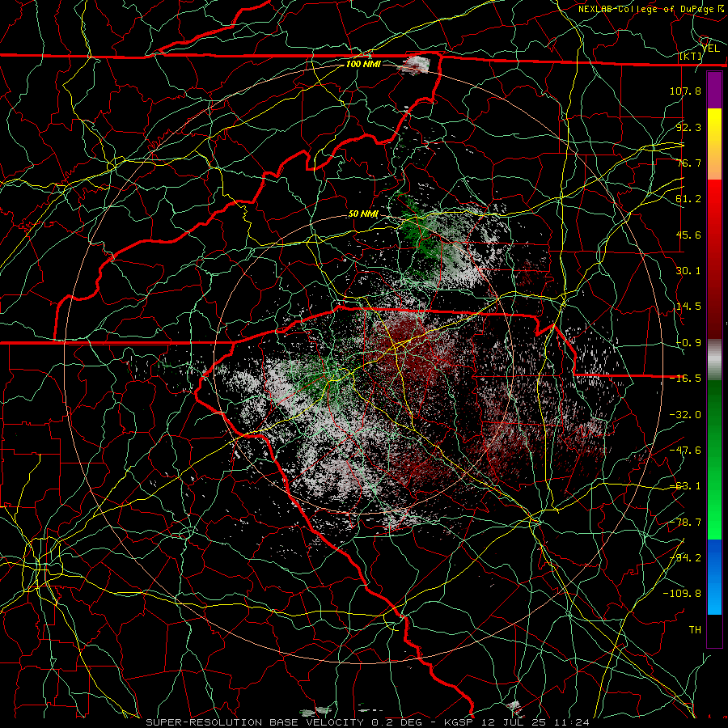The image size is (728, 728).
Task: Pick the purple segment of velocity color bar
Action: tap(714, 90)
